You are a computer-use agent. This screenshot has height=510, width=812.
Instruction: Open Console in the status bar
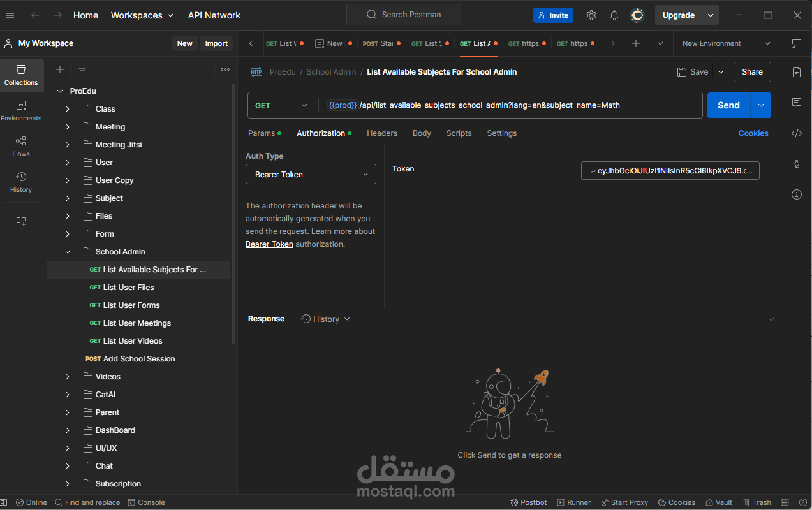[146, 502]
